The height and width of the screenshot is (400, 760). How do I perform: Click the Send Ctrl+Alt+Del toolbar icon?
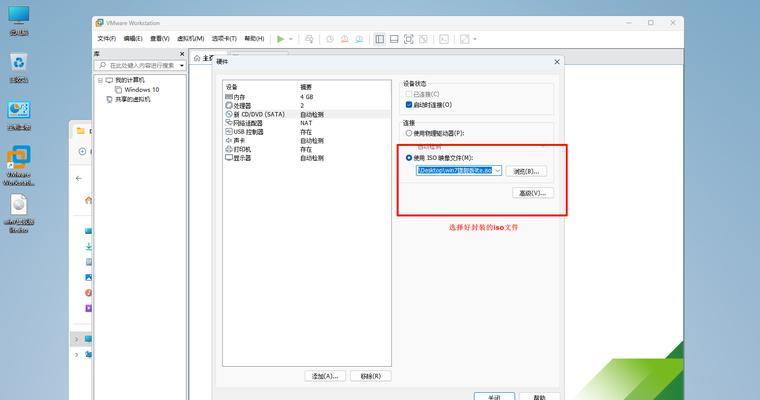pyautogui.click(x=309, y=39)
